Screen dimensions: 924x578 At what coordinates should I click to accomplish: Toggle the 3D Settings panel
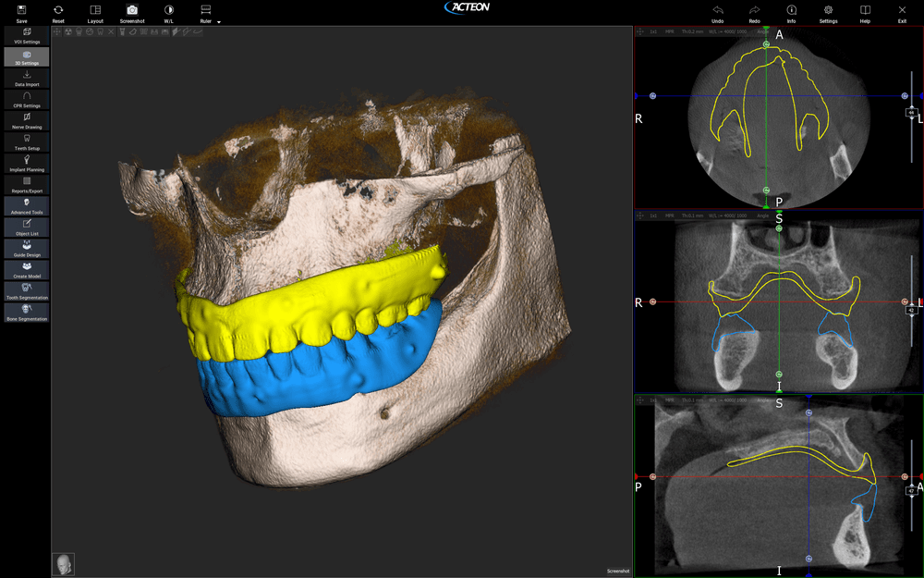(x=27, y=57)
